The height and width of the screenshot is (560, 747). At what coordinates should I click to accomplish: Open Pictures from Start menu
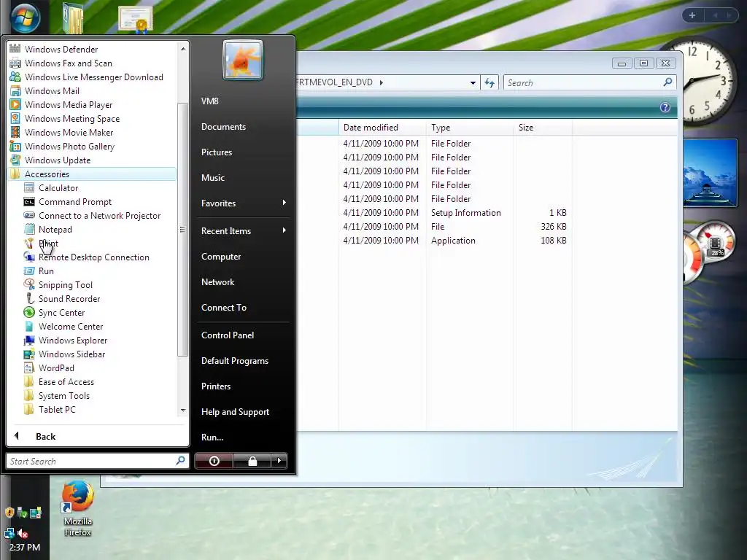click(x=216, y=152)
